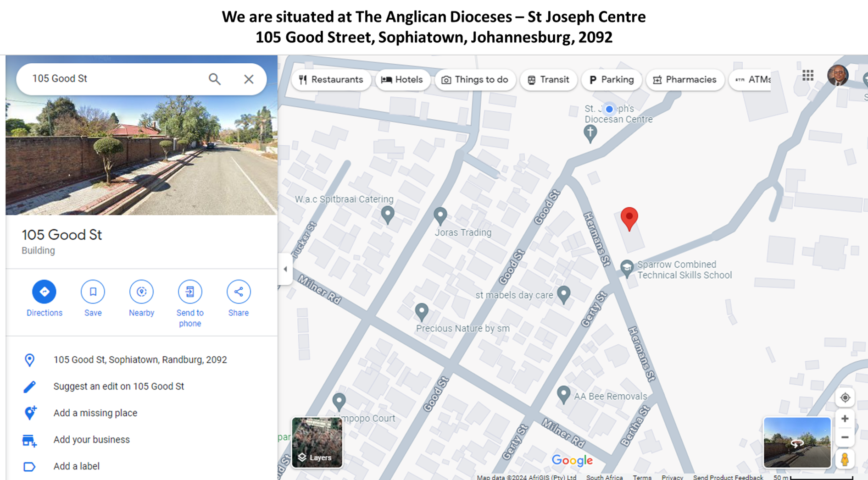This screenshot has height=480, width=868.
Task: Select the Restaurants filter chip
Action: (331, 80)
